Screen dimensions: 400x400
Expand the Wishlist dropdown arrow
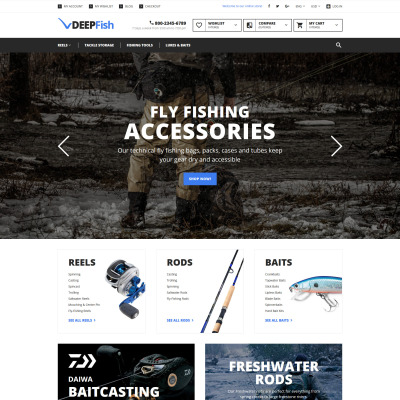[235, 25]
